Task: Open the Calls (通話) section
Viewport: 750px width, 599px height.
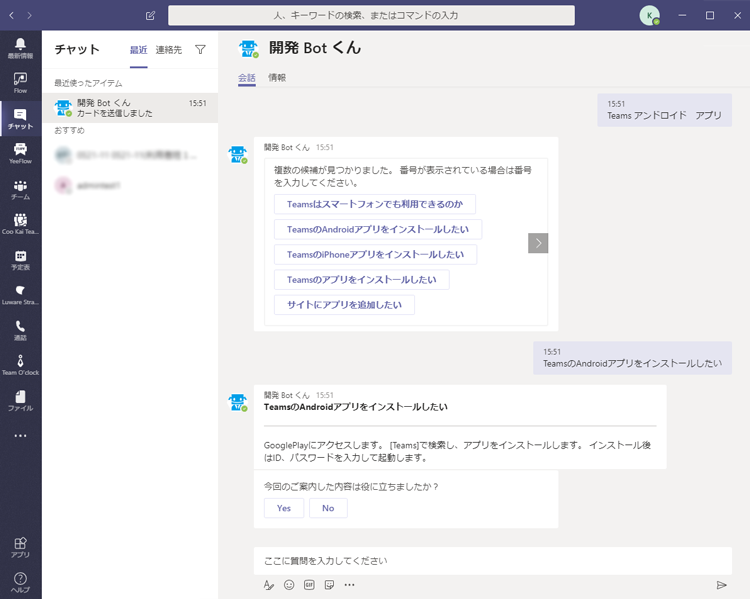Action: click(20, 330)
